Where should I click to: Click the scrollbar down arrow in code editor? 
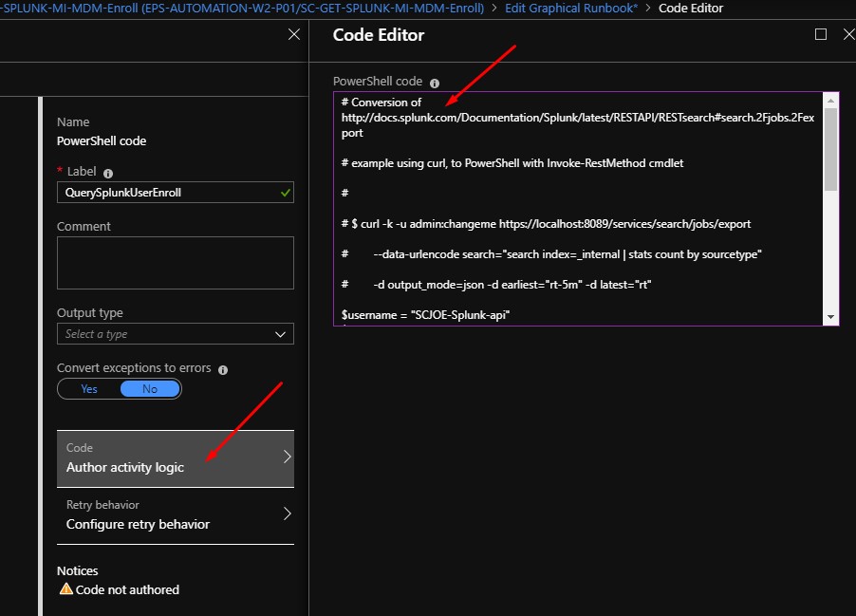point(832,316)
